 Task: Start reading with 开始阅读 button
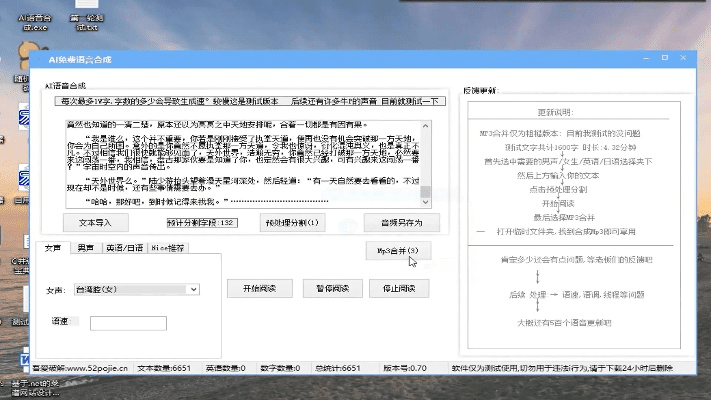tap(260, 288)
